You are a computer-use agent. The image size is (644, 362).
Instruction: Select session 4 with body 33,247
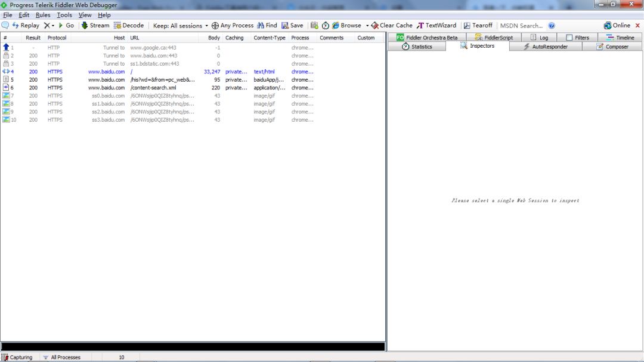pos(193,72)
